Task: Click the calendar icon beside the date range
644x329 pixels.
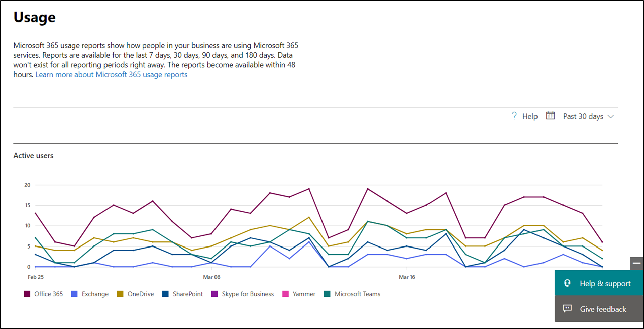Action: pyautogui.click(x=551, y=116)
